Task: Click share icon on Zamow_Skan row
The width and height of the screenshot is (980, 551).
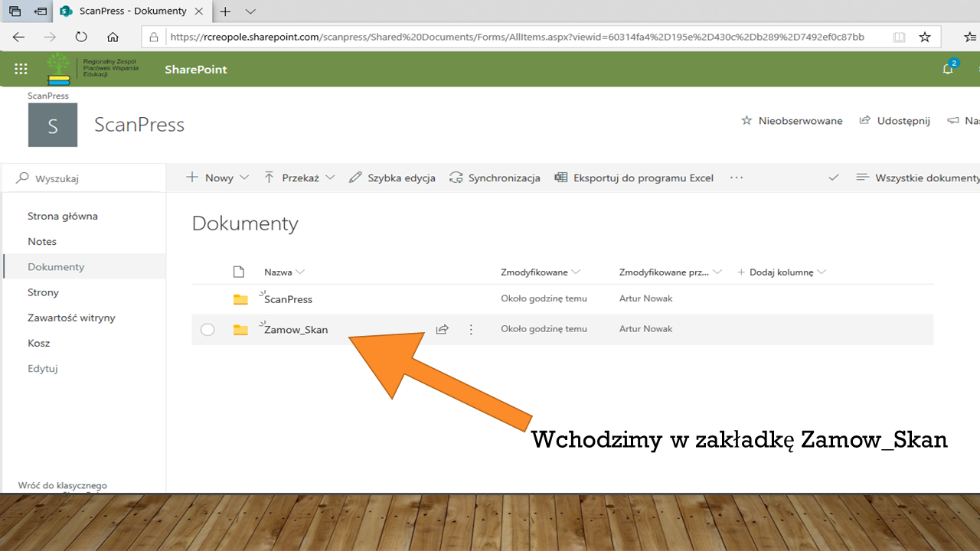Action: tap(442, 329)
